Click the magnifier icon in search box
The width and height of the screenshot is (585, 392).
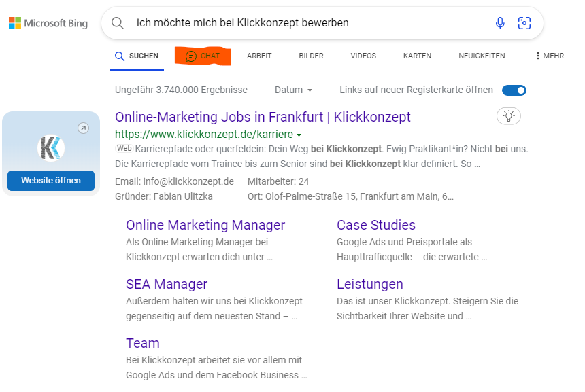click(118, 23)
